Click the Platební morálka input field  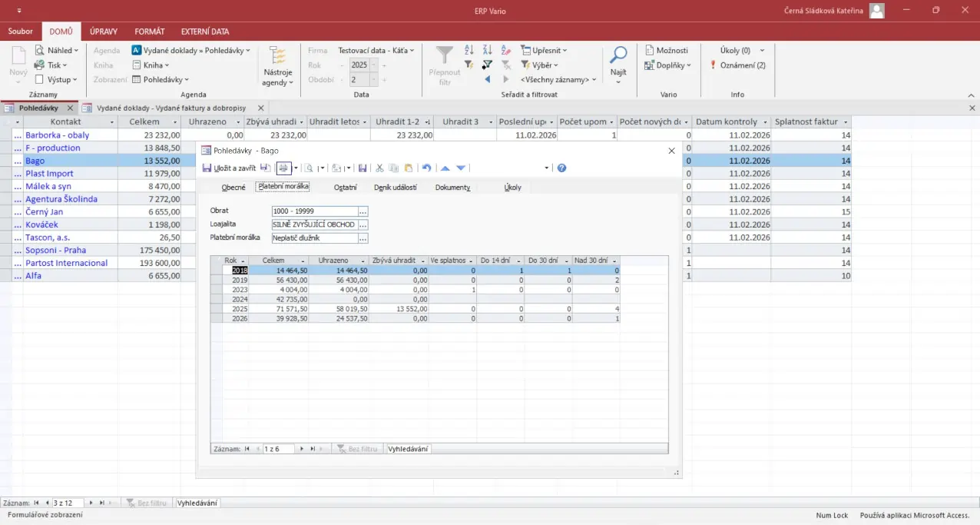[x=314, y=238]
